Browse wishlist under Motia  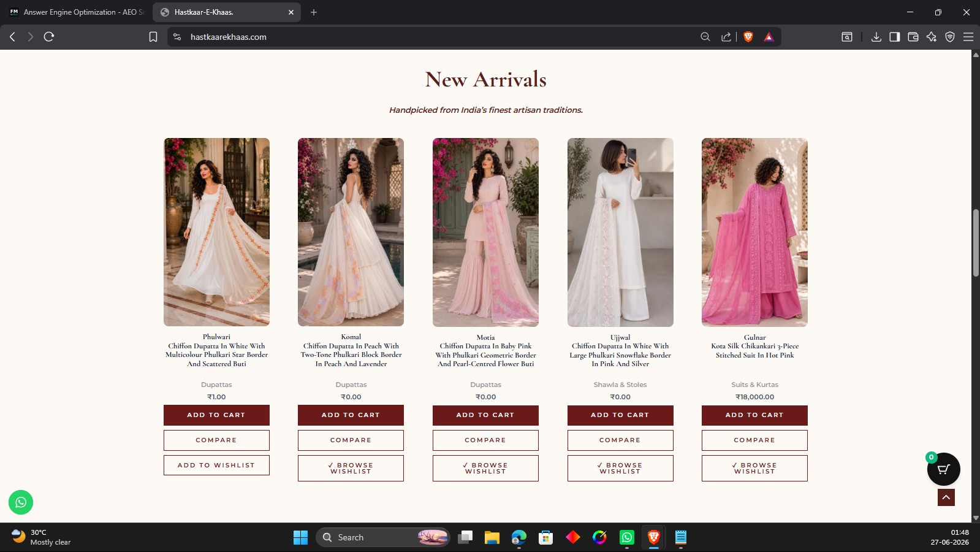pyautogui.click(x=485, y=469)
